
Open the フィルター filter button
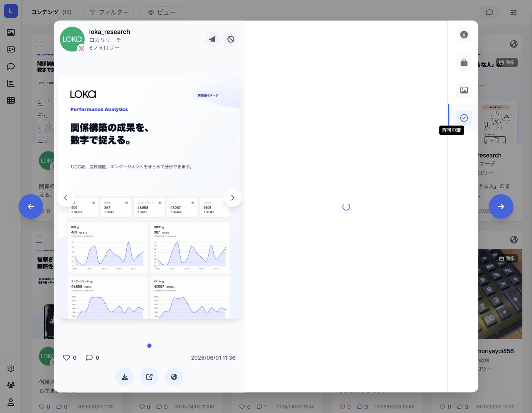(x=109, y=12)
